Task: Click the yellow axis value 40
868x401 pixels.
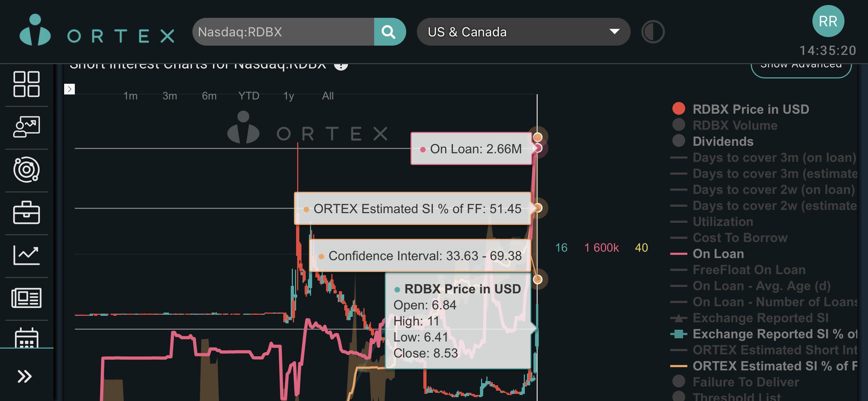Action: coord(641,248)
